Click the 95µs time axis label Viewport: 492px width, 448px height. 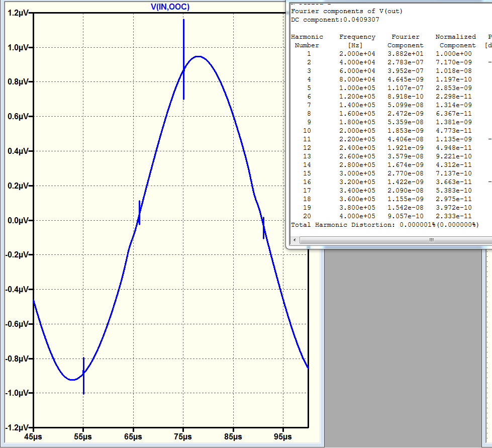(x=283, y=437)
